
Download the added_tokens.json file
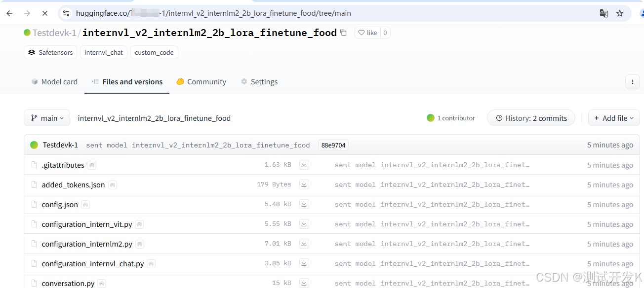304,184
